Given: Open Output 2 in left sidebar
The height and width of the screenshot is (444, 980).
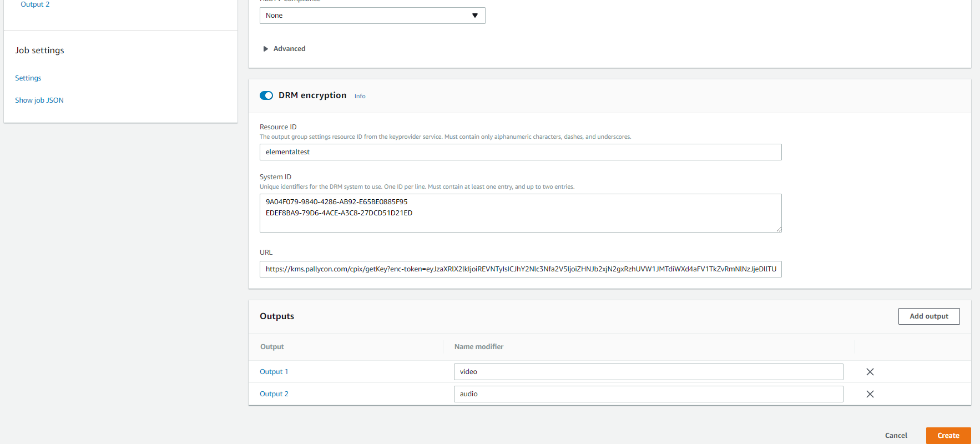Looking at the screenshot, I should pos(35,4).
